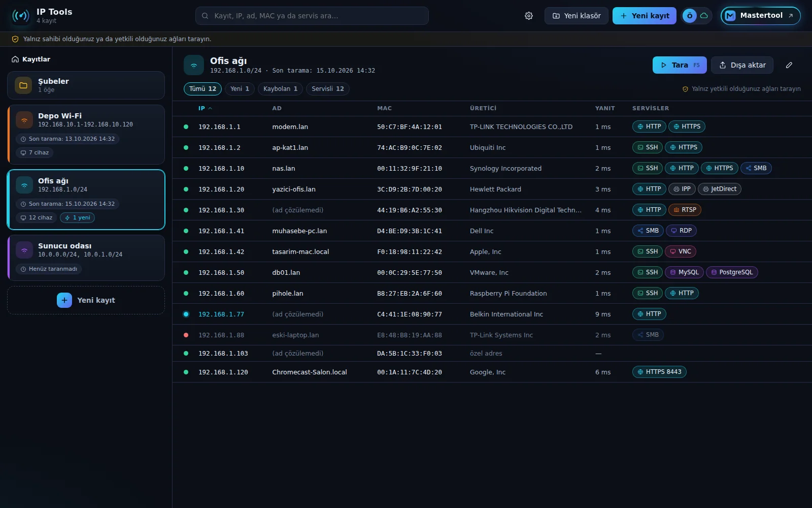
Task: Select the Depo Wi-Fi record
Action: click(86, 134)
